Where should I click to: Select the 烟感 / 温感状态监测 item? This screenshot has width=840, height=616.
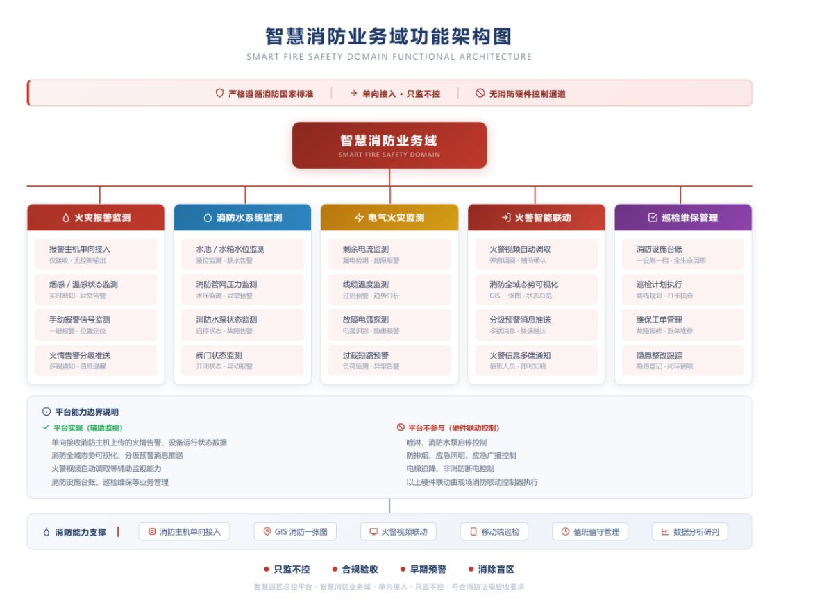point(96,289)
